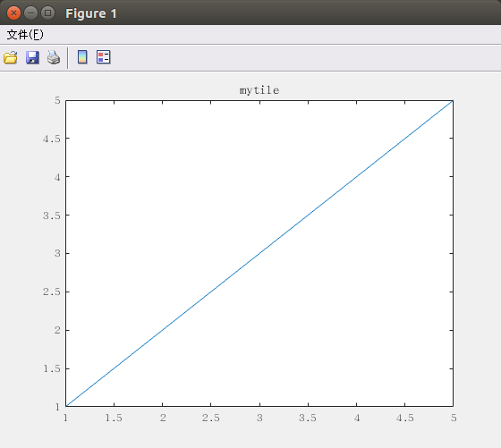Click the y-axis label 4.5

[x=52, y=139]
